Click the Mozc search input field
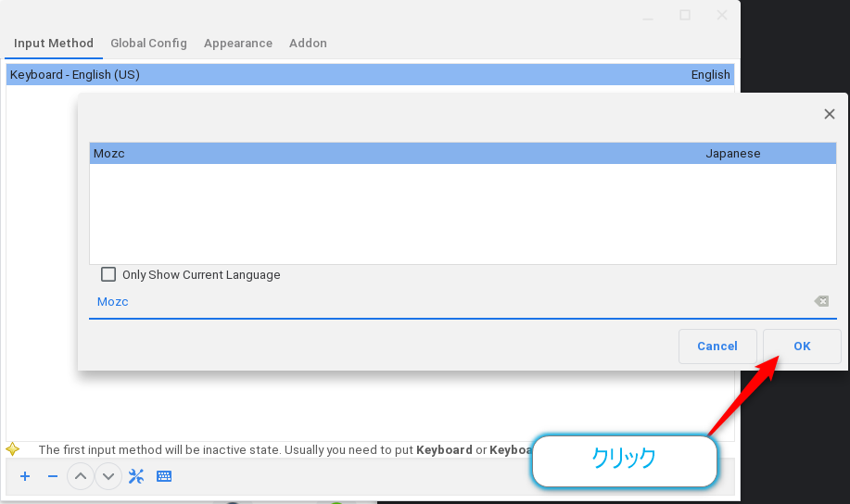This screenshot has height=504, width=850. click(x=445, y=302)
